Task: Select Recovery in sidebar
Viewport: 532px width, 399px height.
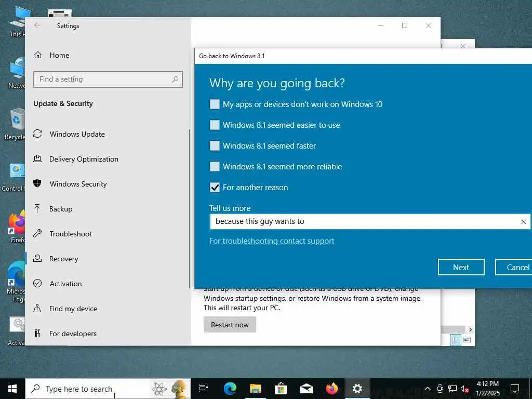Action: click(x=63, y=259)
